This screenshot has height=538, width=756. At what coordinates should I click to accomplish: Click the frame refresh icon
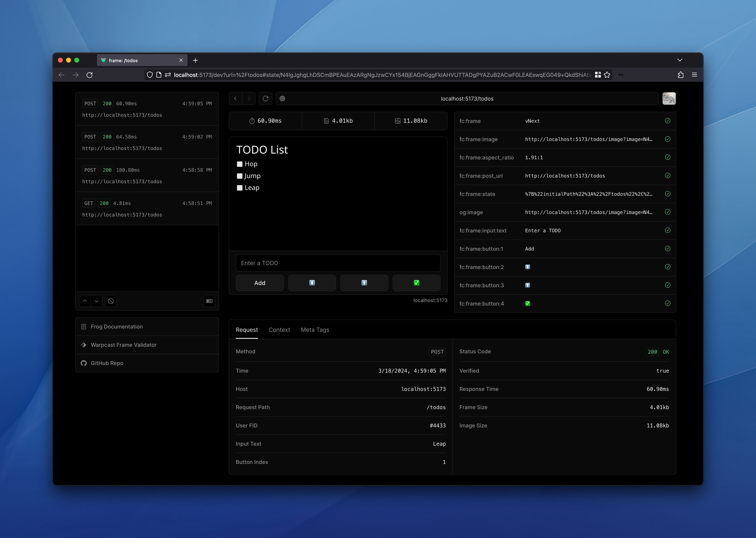pyautogui.click(x=265, y=98)
